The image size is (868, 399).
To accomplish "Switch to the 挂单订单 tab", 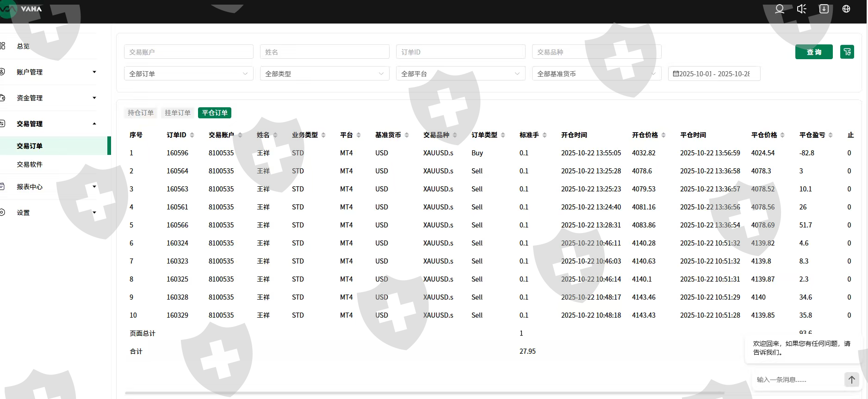I will [178, 113].
